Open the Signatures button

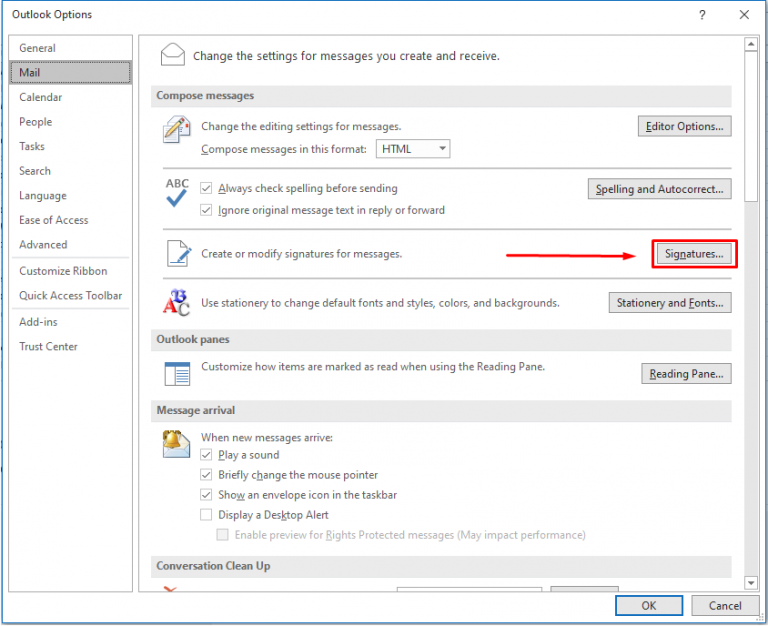click(694, 254)
